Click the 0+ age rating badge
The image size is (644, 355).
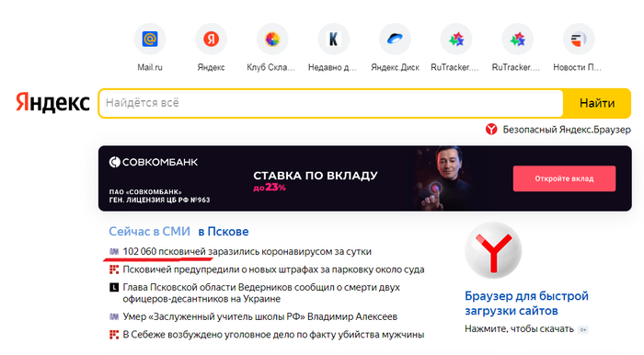(582, 329)
